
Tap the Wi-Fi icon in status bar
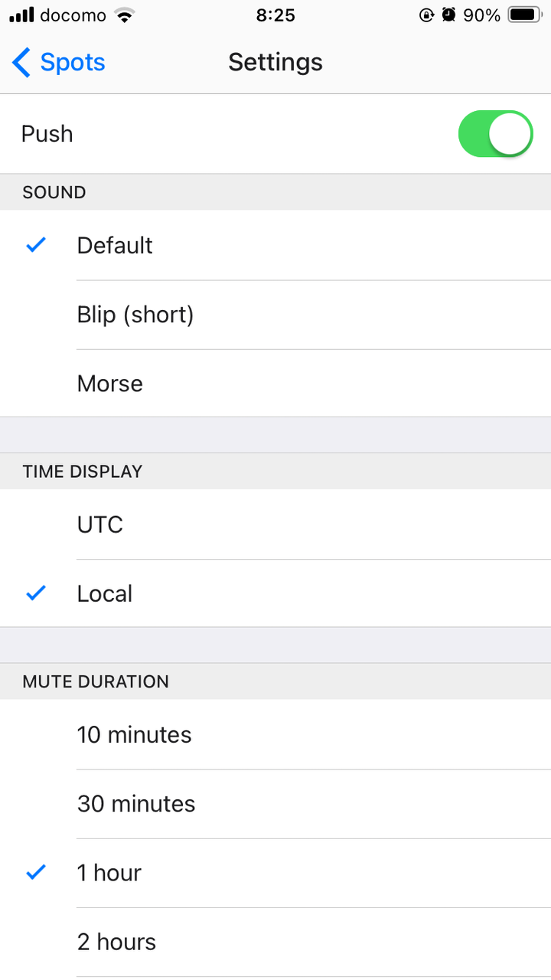pos(123,15)
